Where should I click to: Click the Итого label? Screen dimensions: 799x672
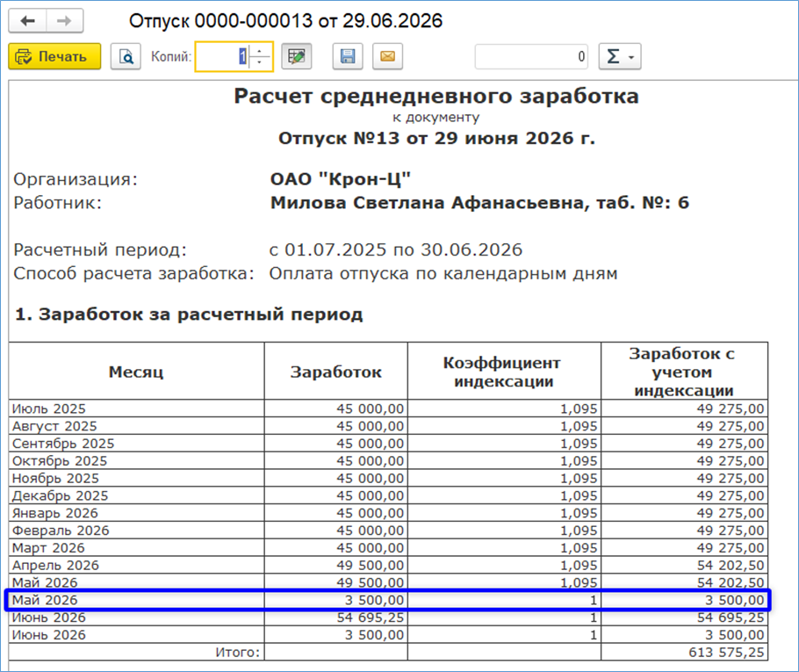pos(237,652)
